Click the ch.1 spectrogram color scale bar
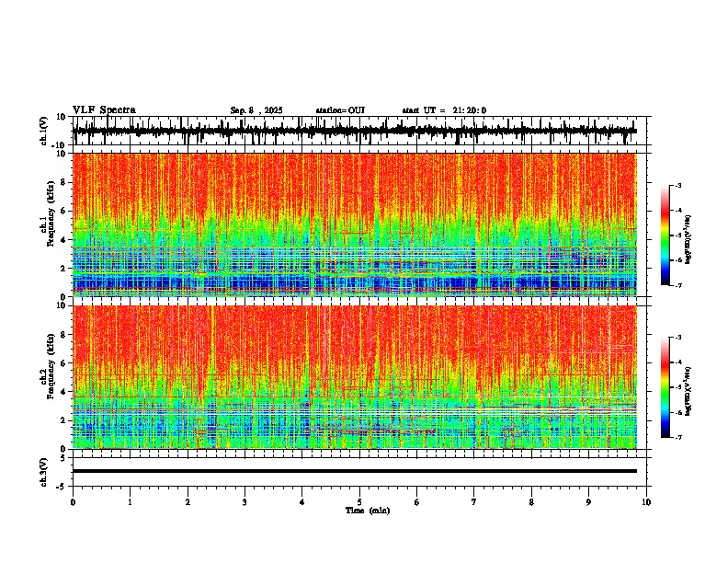This screenshot has width=728, height=563. 665,236
